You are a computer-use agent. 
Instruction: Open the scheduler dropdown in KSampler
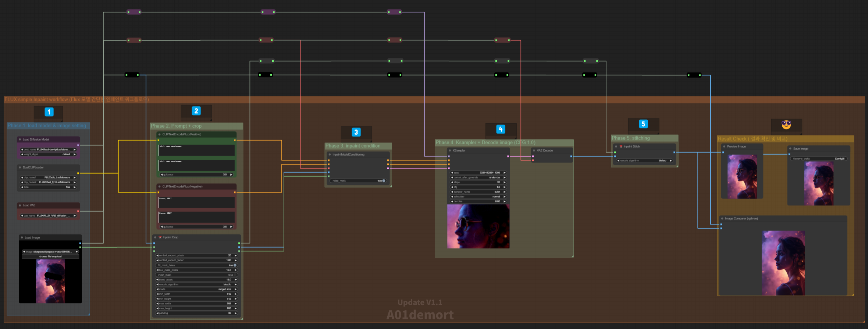click(x=478, y=197)
